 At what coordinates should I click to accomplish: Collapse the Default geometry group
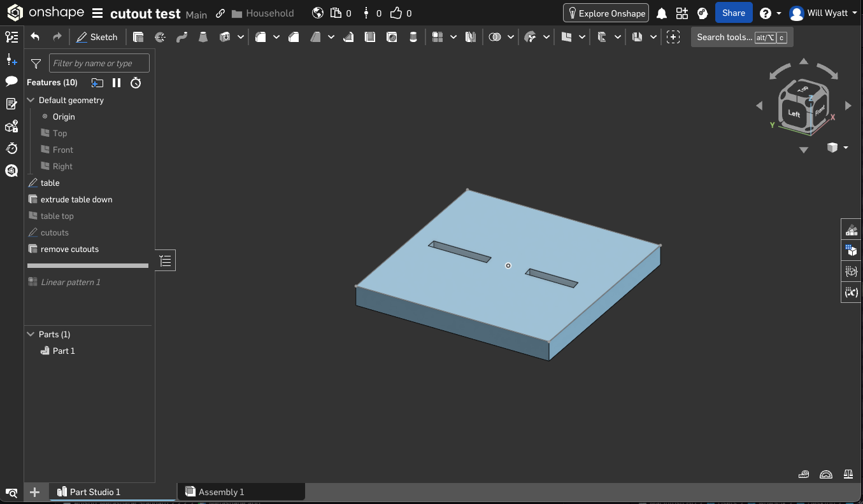(x=31, y=101)
